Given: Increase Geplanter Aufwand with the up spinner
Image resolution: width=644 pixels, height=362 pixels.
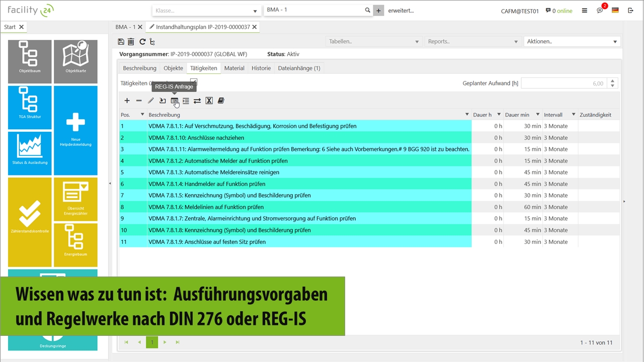Looking at the screenshot, I should [612, 80].
